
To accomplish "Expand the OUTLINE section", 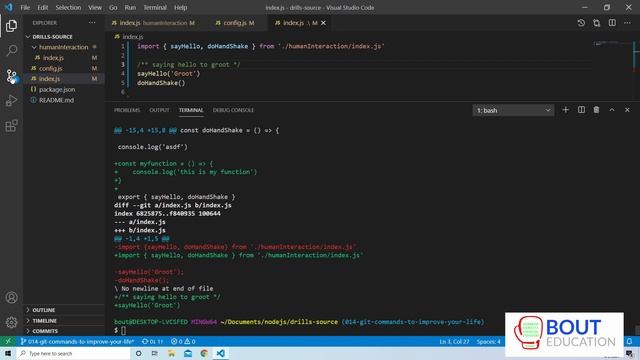I will pyautogui.click(x=44, y=310).
